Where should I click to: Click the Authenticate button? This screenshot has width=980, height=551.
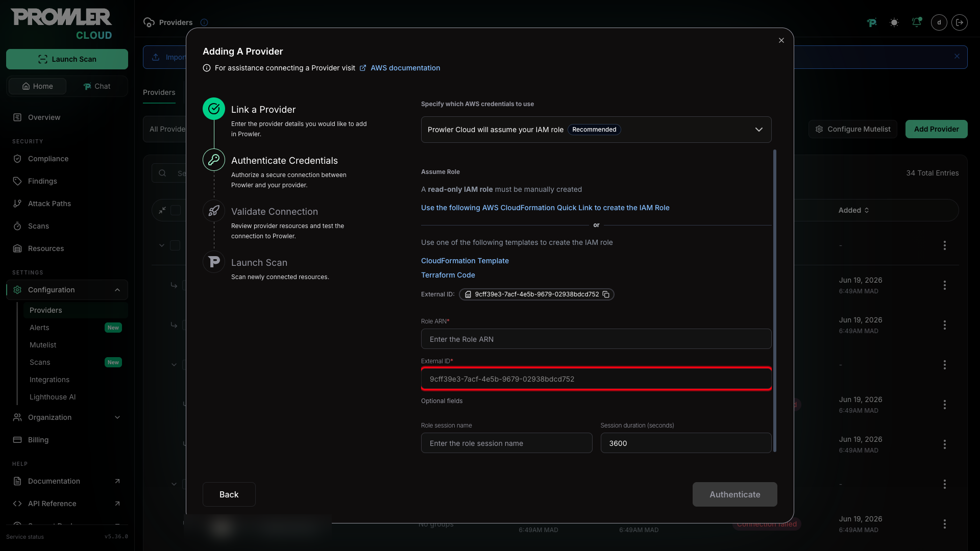735,494
